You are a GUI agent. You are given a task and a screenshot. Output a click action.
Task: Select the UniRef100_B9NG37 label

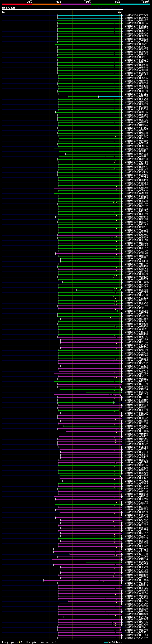pyautogui.click(x=136, y=31)
